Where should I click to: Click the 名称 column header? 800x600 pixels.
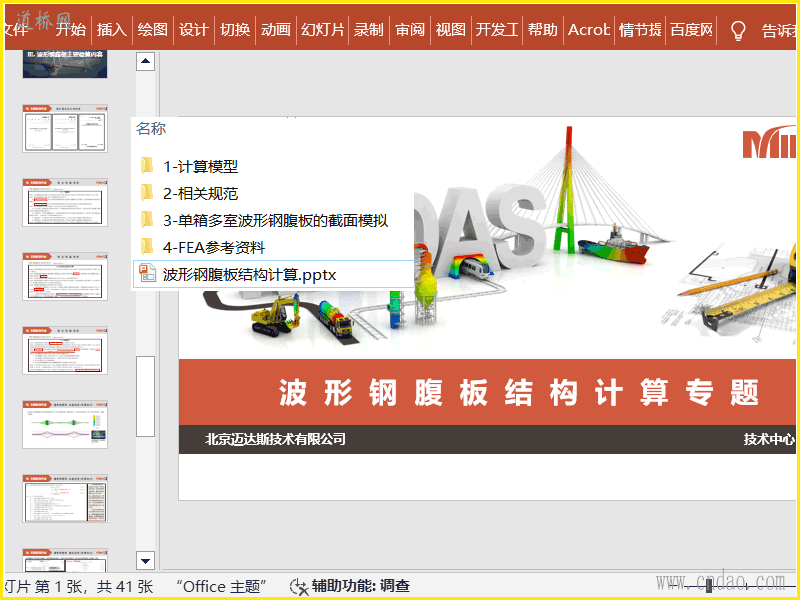coord(151,128)
